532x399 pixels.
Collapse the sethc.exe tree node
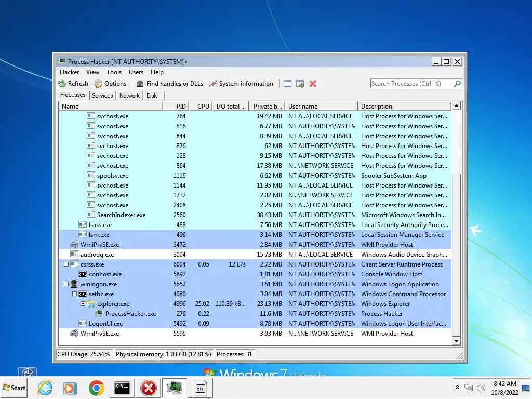click(74, 294)
